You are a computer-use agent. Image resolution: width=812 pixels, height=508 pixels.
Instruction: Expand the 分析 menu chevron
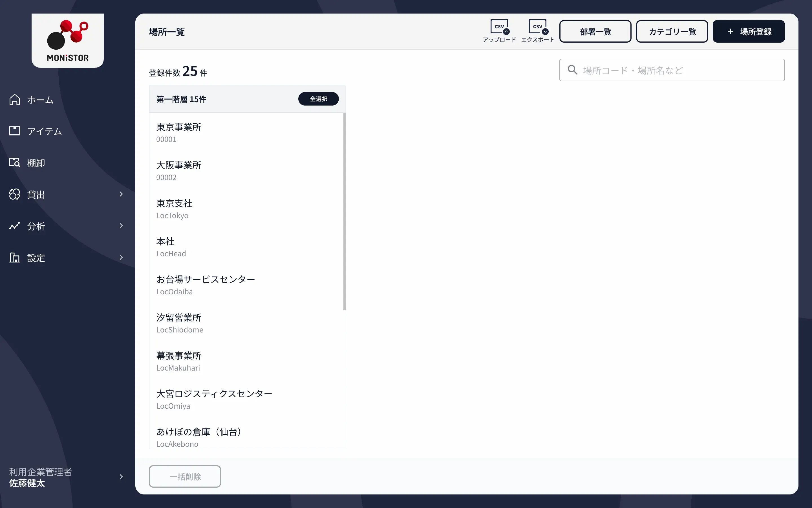pyautogui.click(x=121, y=225)
